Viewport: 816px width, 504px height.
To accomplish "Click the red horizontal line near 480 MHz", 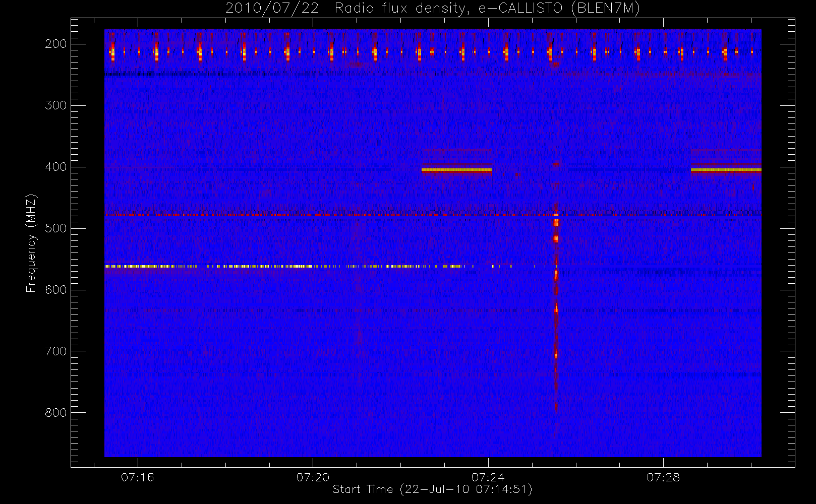I will (x=433, y=215).
